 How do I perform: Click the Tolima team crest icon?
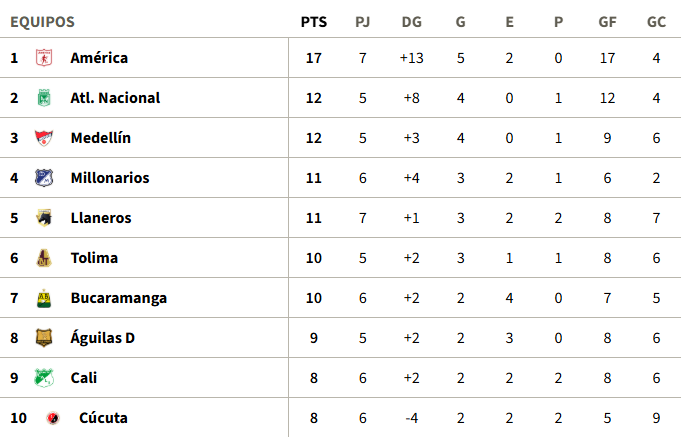44,258
